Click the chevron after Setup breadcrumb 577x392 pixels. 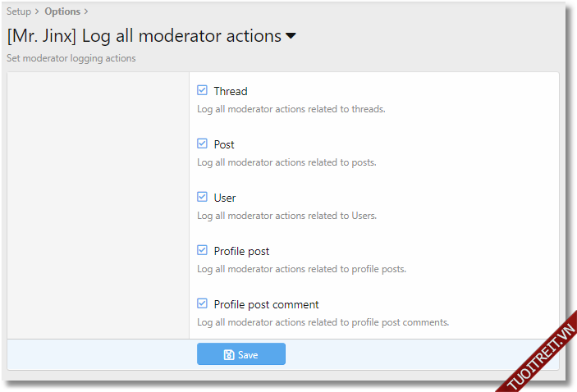click(37, 11)
